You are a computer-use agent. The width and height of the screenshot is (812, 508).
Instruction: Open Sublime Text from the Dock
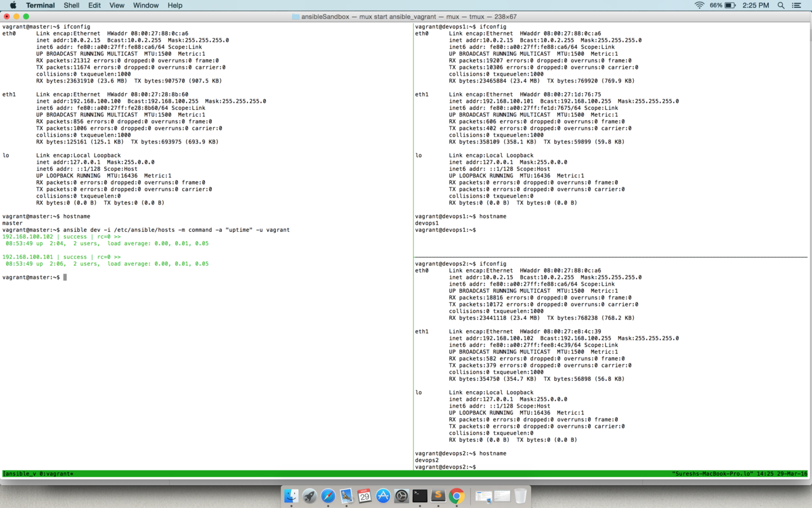coord(438,495)
